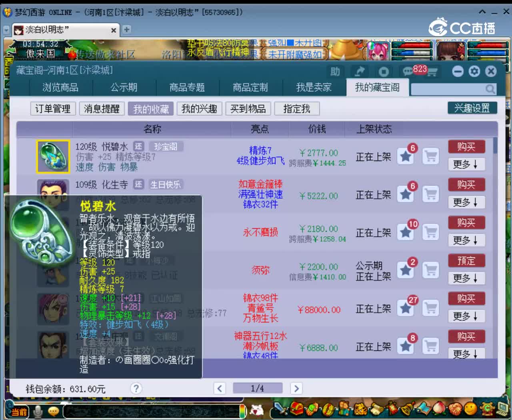Open settings gear in 藏宝阁 header
This screenshot has width=512, height=420.
coord(474,71)
